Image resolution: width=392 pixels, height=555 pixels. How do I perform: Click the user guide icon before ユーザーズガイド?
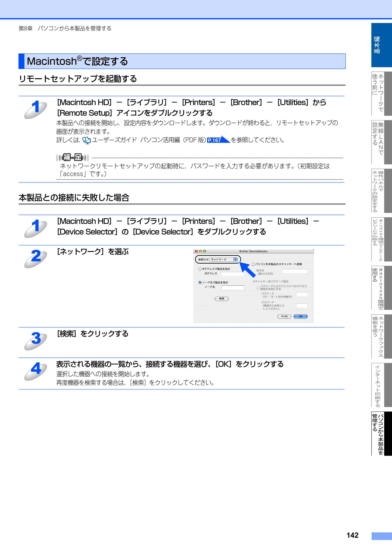pos(86,140)
